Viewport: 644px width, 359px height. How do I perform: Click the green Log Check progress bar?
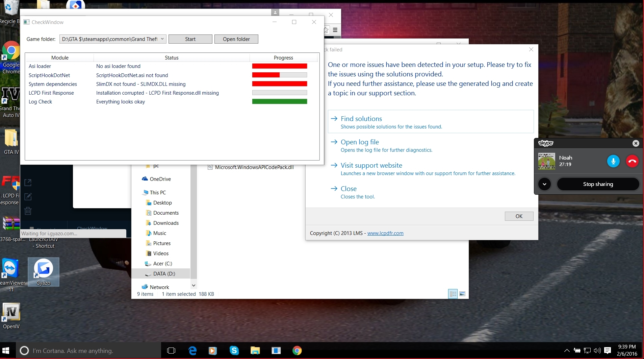pyautogui.click(x=280, y=101)
